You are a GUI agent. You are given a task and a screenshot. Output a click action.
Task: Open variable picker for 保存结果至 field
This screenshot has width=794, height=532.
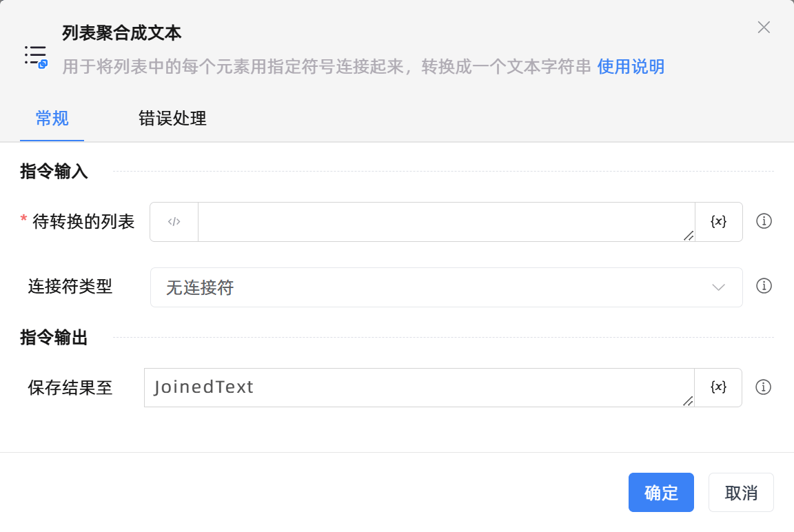(x=718, y=387)
